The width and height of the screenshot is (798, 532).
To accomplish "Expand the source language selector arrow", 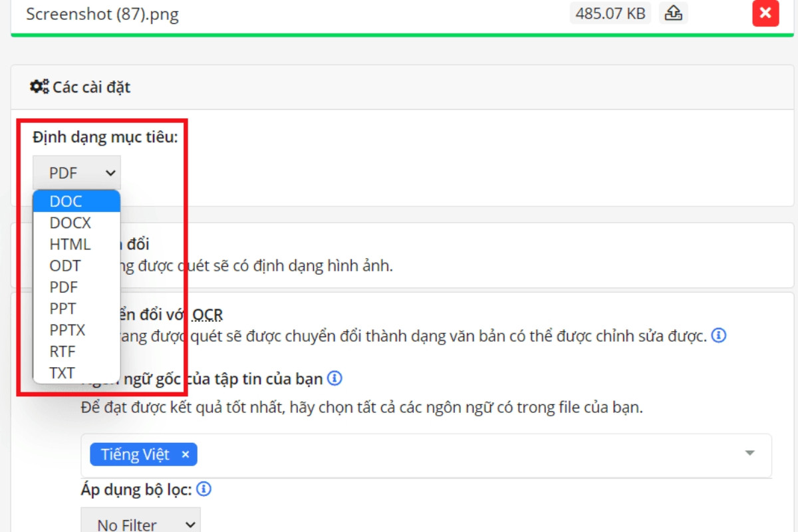I will point(750,453).
